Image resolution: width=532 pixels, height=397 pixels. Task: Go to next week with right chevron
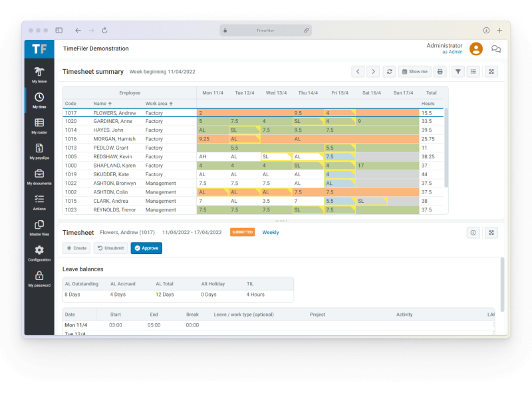(x=373, y=72)
